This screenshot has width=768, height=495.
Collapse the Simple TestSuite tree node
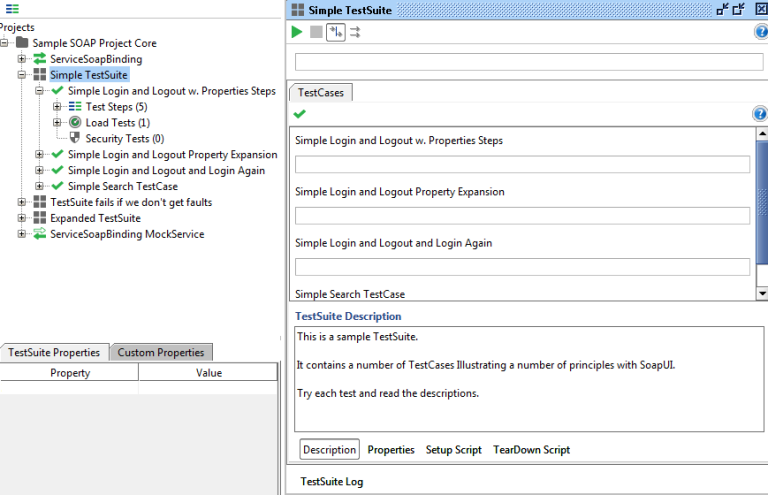22,75
